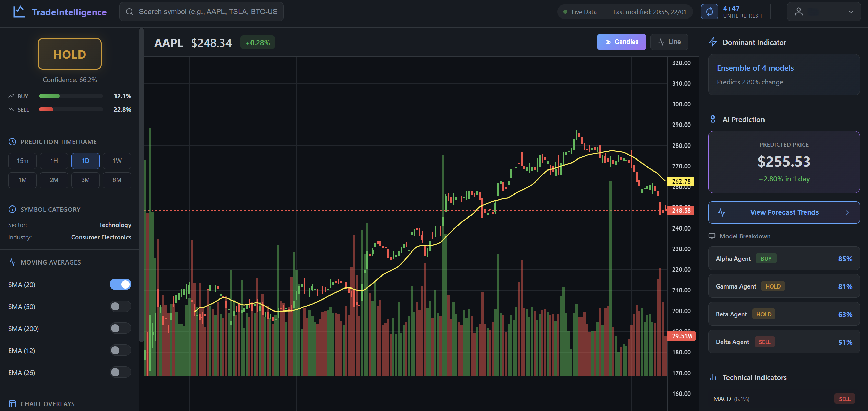Click the search magnifier icon

tap(129, 11)
